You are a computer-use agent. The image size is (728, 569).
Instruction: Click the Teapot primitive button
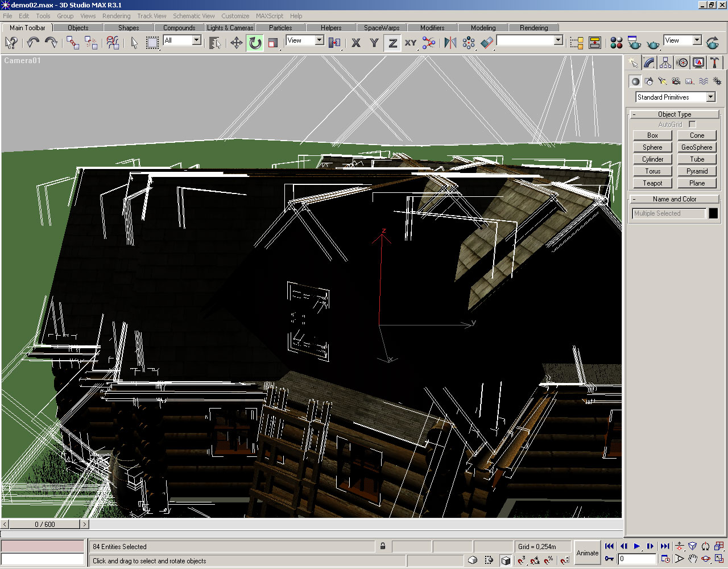click(652, 183)
